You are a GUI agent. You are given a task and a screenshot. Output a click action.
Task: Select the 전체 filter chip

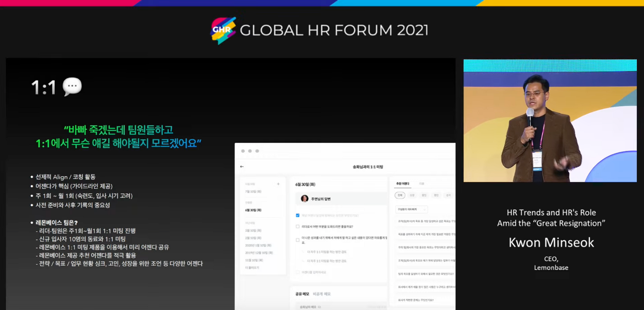pos(400,195)
